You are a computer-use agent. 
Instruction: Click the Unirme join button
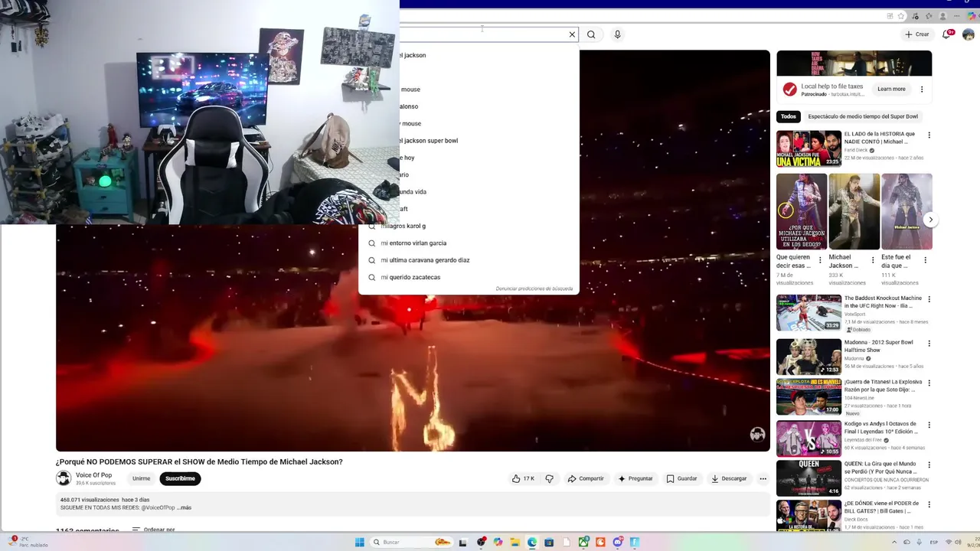coord(141,479)
